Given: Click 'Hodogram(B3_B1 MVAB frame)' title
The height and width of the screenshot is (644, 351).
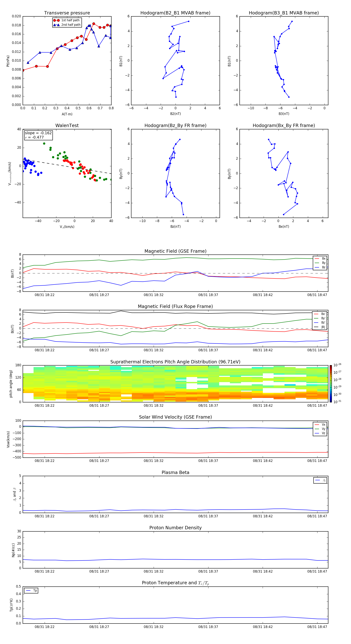Looking at the screenshot, I should 284,13.
